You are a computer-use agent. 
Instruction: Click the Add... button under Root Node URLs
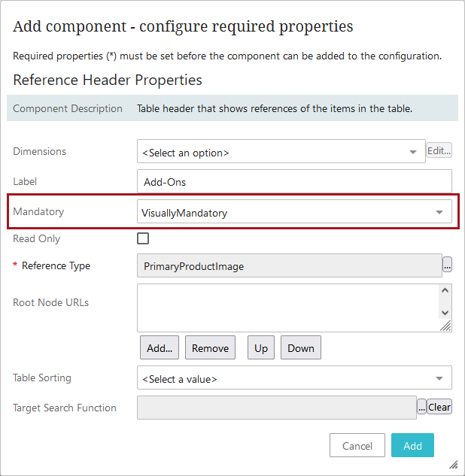(x=160, y=348)
